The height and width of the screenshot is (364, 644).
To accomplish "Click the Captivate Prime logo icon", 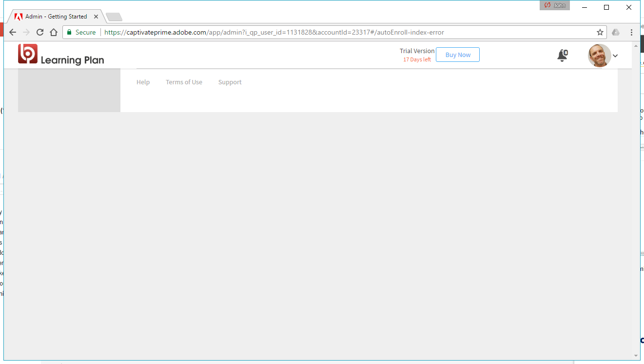I will 28,54.
